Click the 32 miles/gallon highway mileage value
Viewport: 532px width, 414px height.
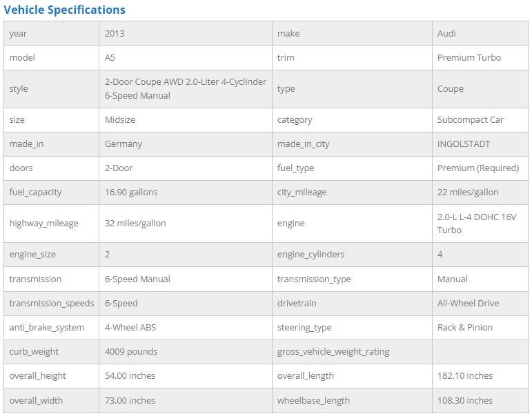point(135,223)
